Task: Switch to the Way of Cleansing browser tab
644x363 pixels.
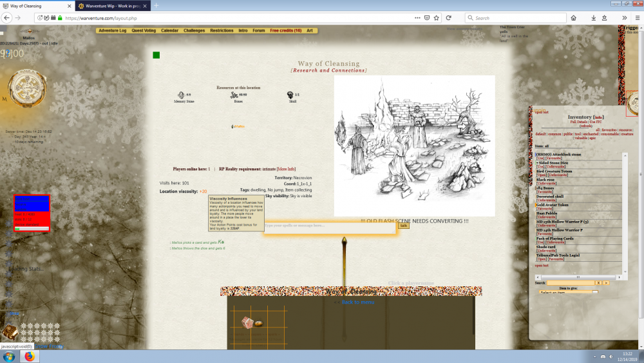Action: tap(37, 6)
